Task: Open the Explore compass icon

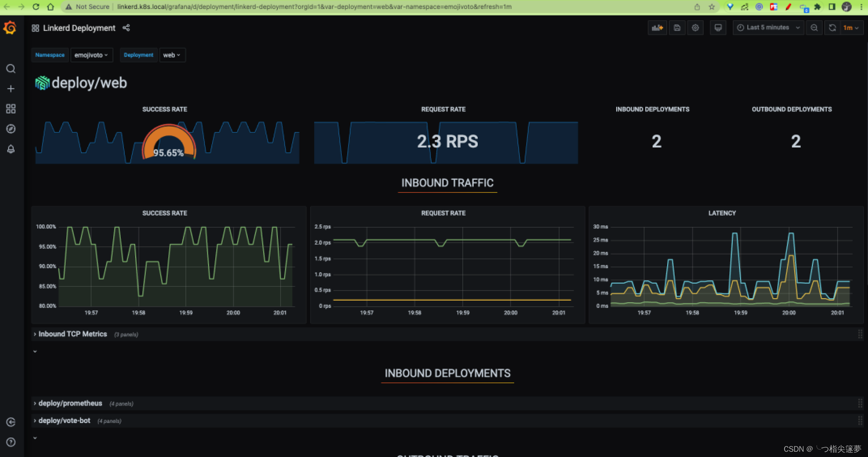Action: [x=11, y=129]
